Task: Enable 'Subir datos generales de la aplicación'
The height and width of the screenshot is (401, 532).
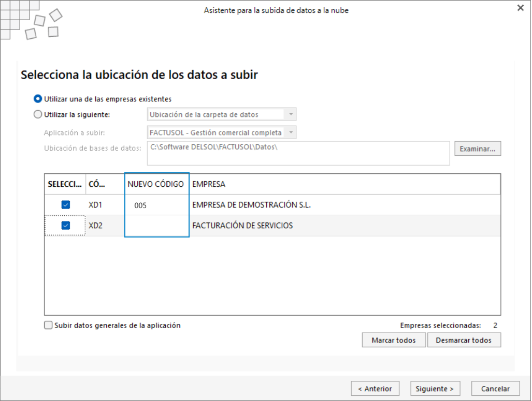Action: pyautogui.click(x=48, y=325)
